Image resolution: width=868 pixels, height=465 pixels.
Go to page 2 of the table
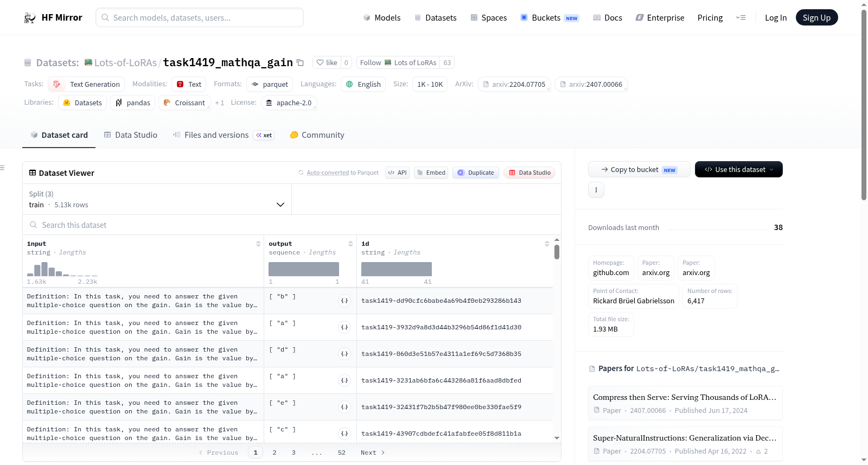click(x=275, y=453)
